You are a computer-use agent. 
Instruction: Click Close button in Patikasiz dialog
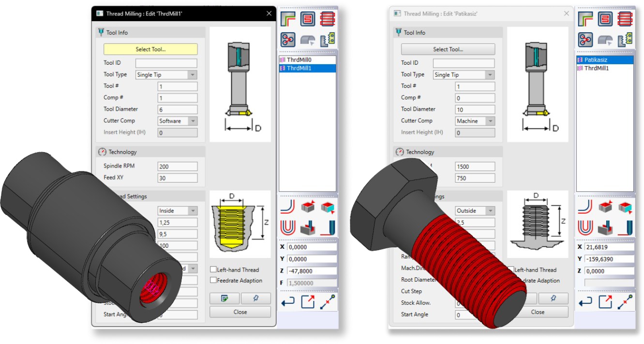[x=538, y=312]
